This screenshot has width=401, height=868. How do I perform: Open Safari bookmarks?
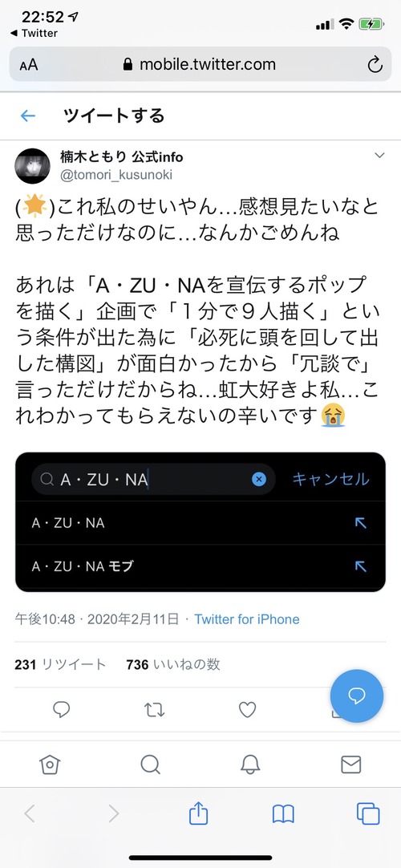click(x=283, y=813)
